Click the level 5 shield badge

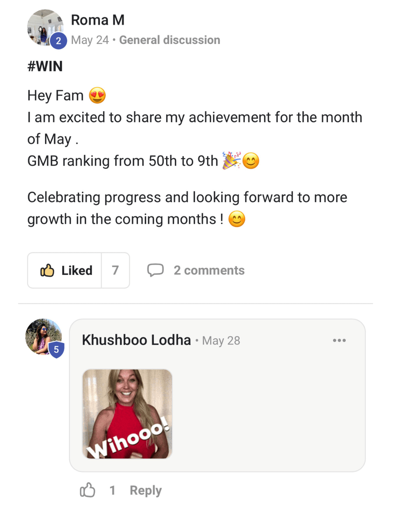56,350
